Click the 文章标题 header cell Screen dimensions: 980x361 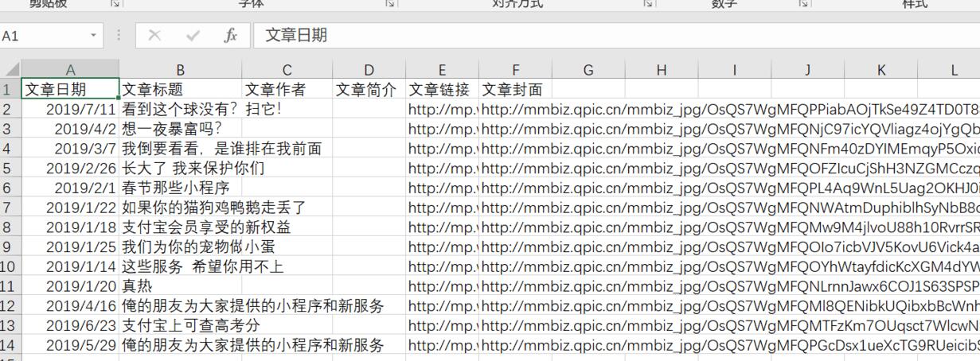click(x=181, y=89)
